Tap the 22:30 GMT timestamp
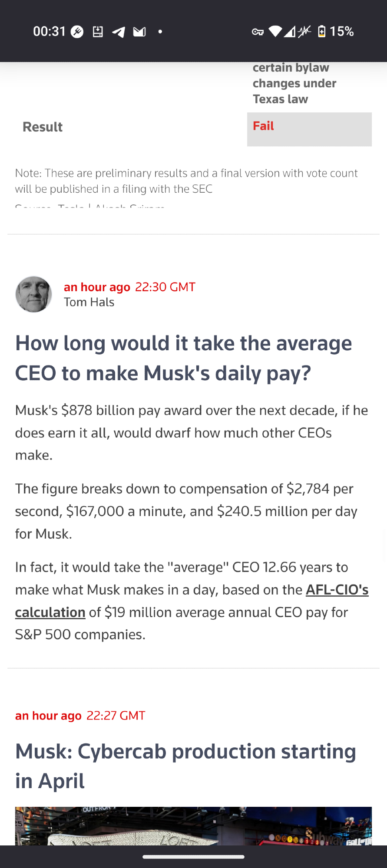The width and height of the screenshot is (387, 868). pyautogui.click(x=165, y=287)
